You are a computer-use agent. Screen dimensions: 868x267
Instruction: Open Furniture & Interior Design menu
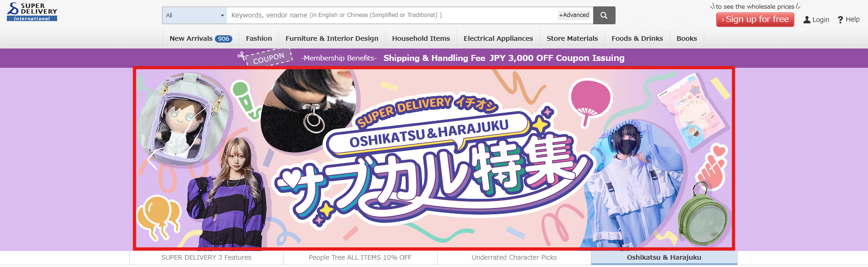tap(332, 38)
